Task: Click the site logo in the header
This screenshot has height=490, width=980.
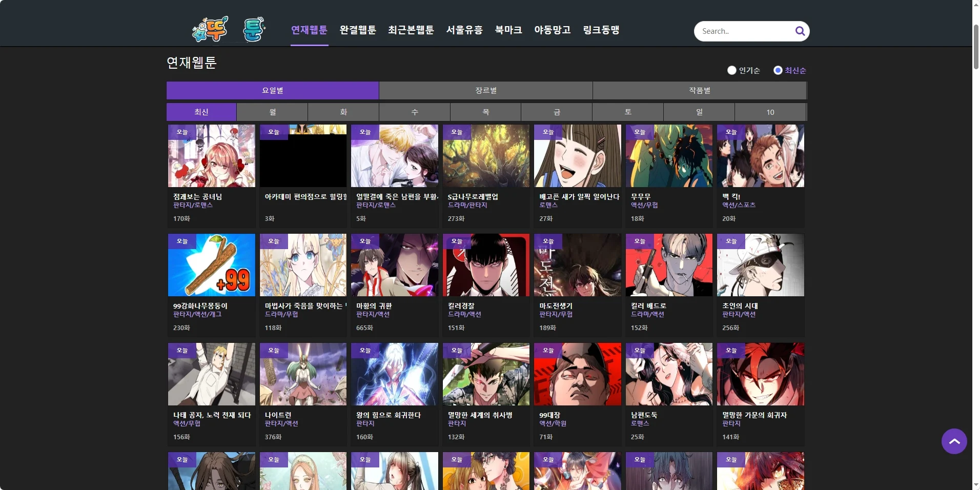Action: [229, 29]
